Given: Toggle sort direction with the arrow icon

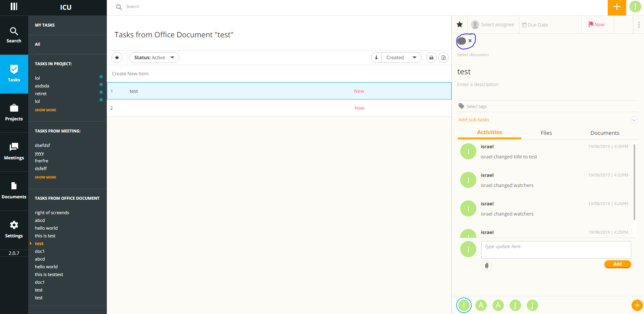Looking at the screenshot, I should pos(376,57).
